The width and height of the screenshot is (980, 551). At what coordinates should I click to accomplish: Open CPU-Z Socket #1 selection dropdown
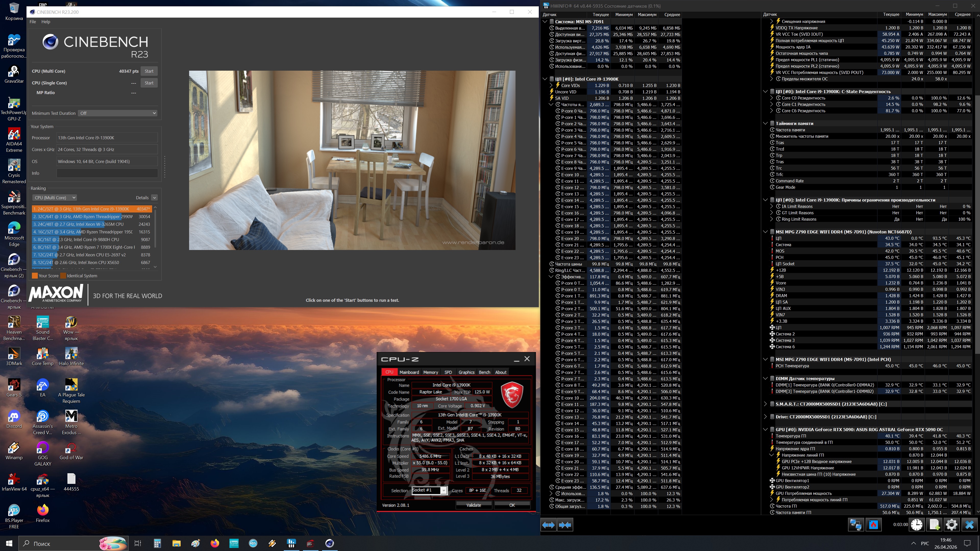444,491
